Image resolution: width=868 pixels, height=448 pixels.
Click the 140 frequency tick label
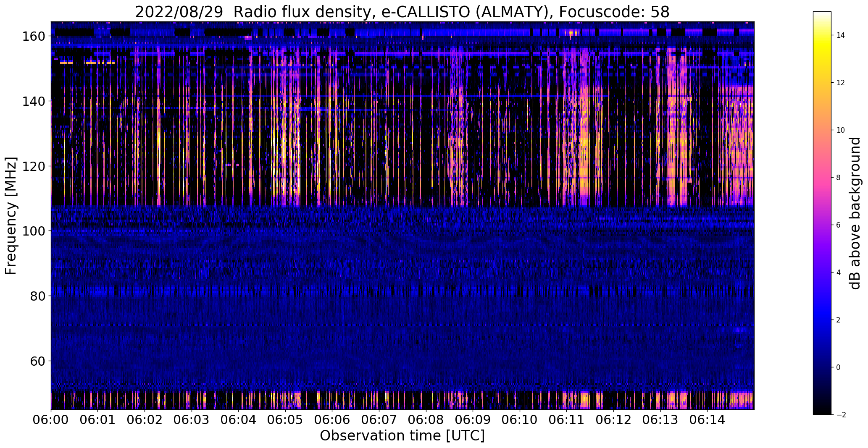point(34,101)
